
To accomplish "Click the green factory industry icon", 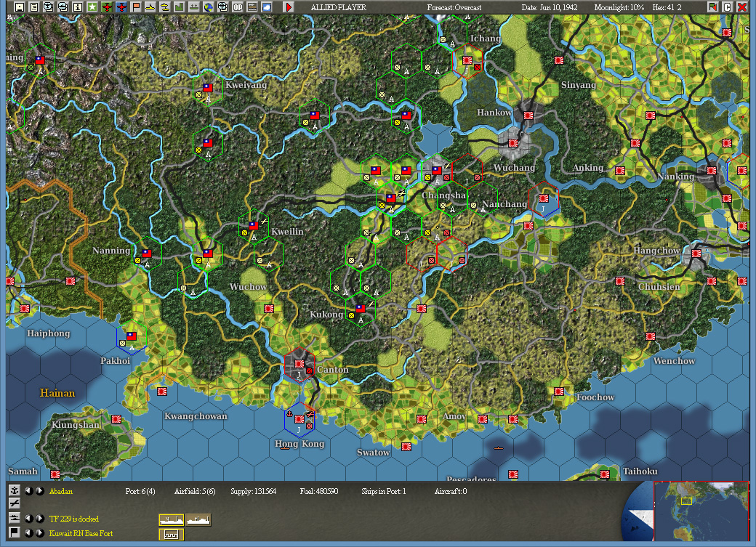I will 180,7.
